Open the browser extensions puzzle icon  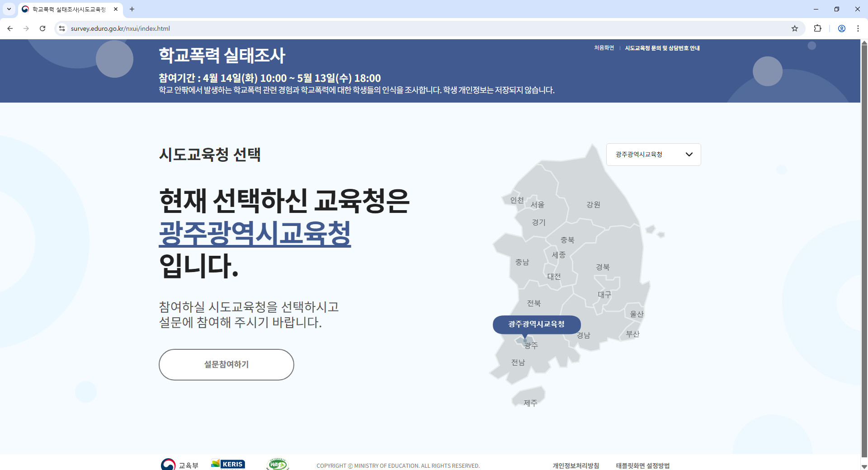point(817,28)
